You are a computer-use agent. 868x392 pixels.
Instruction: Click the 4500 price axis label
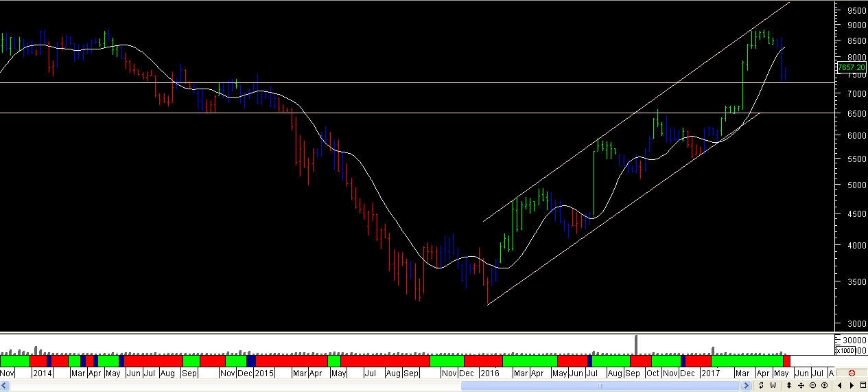click(856, 214)
